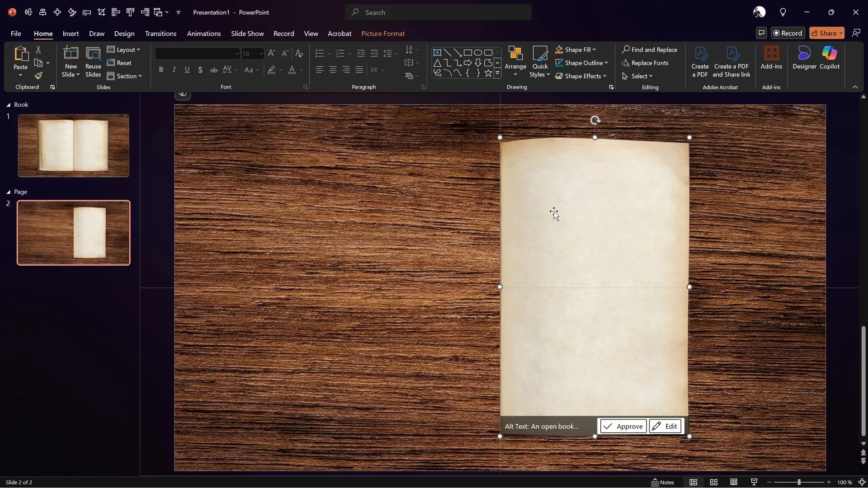Toggle the Notes pane

click(663, 482)
